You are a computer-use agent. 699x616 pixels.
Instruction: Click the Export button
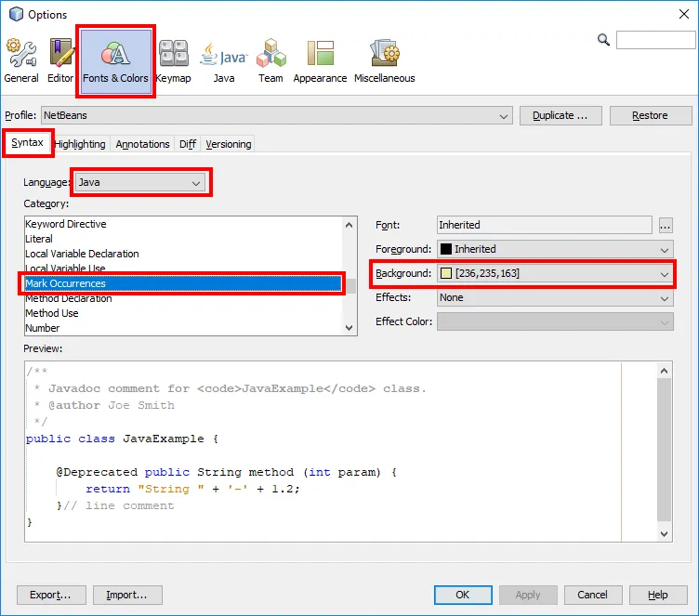click(x=51, y=595)
